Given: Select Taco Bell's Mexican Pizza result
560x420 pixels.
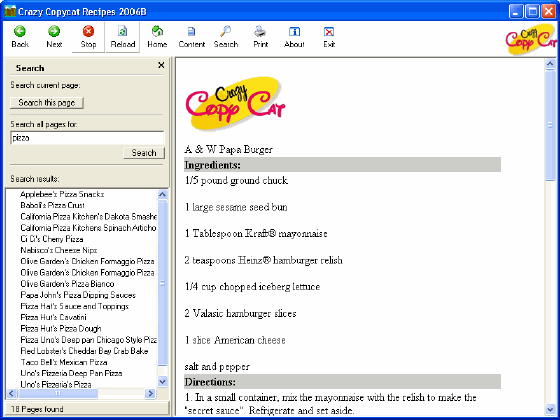Looking at the screenshot, I should [x=64, y=362].
